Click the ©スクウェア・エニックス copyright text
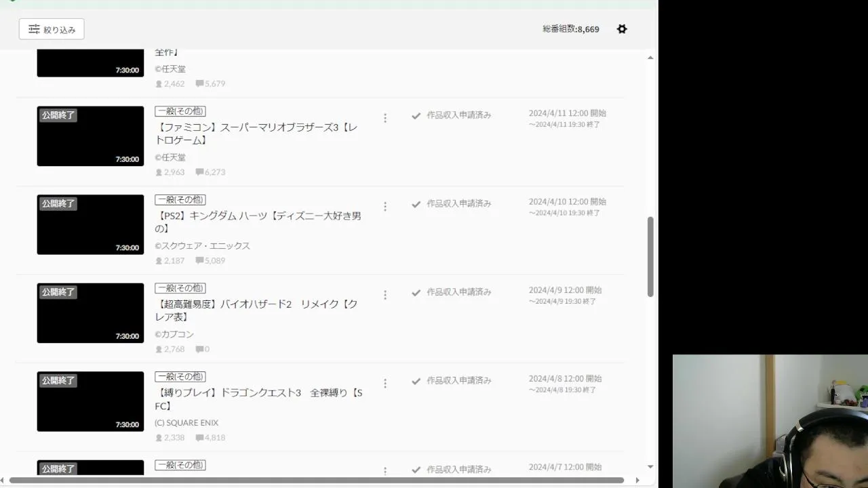This screenshot has height=488, width=868. [202, 246]
